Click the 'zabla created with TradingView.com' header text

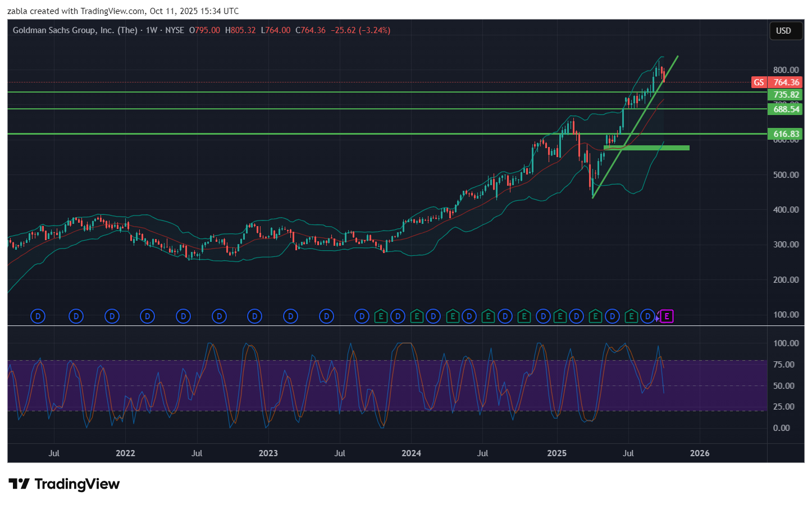point(123,11)
